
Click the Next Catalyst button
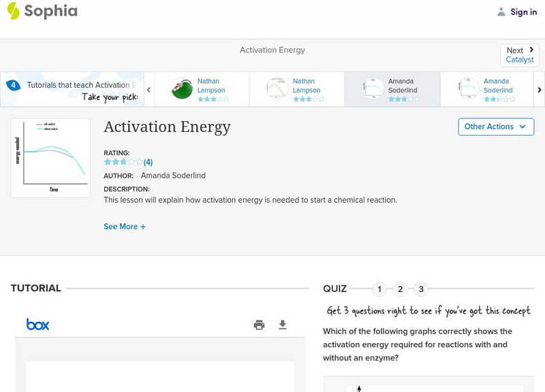coord(519,54)
